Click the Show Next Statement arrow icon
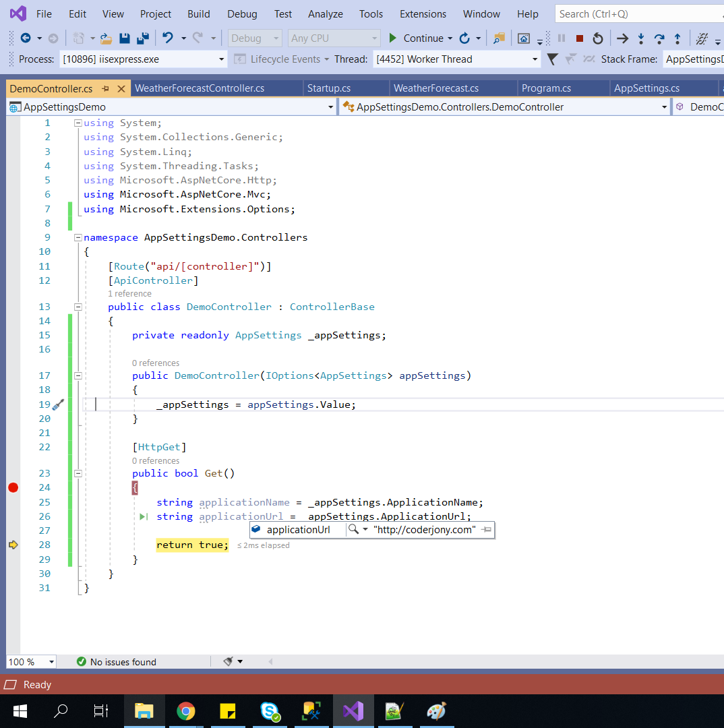The height and width of the screenshot is (728, 724). coord(622,38)
